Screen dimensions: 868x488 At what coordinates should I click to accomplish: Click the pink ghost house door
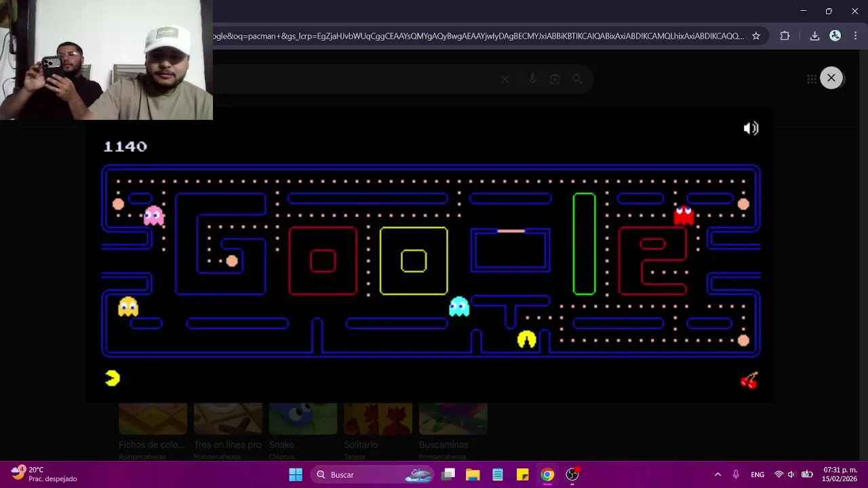(x=511, y=231)
